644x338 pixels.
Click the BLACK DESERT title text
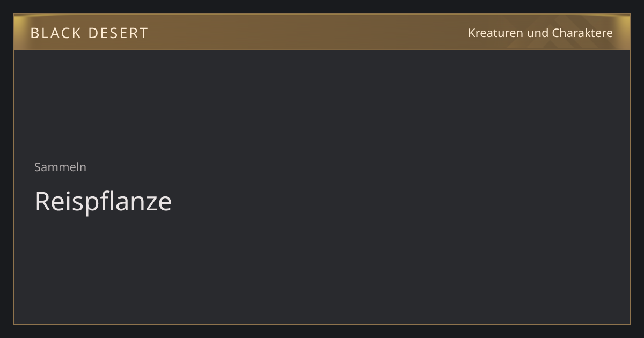click(89, 33)
